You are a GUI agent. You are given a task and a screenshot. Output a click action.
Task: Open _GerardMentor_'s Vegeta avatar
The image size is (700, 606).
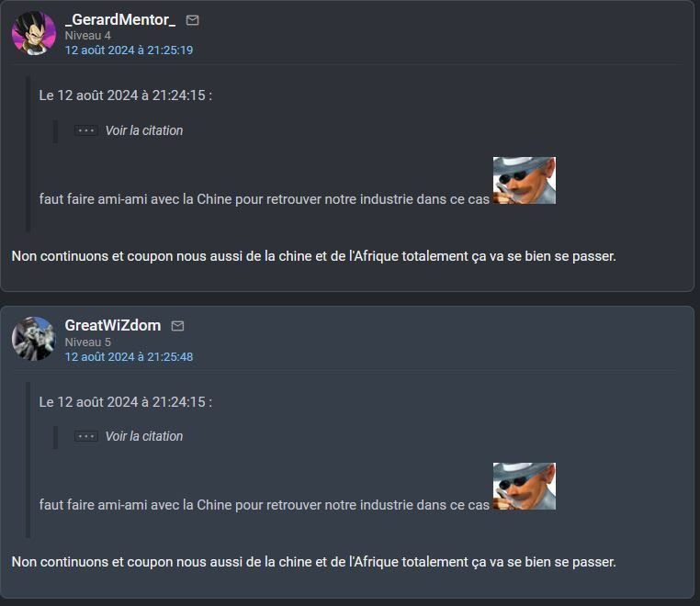34,33
